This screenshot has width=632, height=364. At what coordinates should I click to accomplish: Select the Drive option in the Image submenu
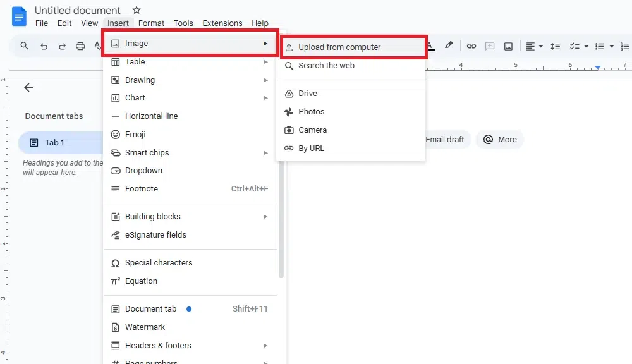(x=308, y=94)
